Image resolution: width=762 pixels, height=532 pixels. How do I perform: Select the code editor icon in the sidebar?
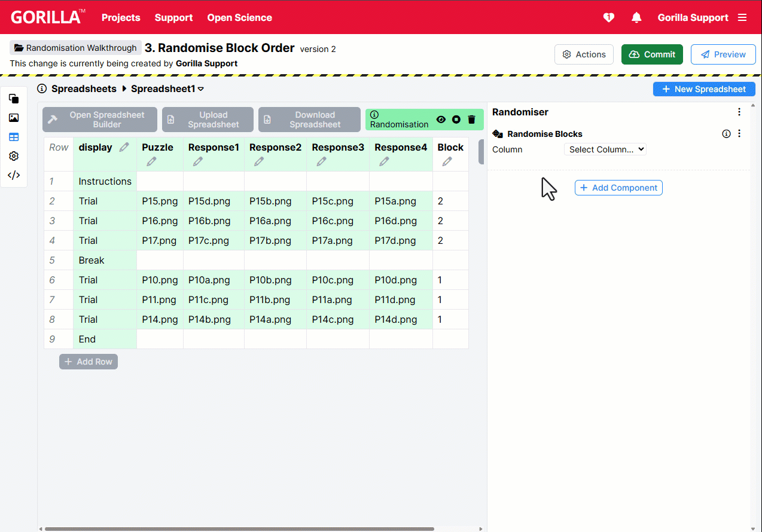pos(14,175)
